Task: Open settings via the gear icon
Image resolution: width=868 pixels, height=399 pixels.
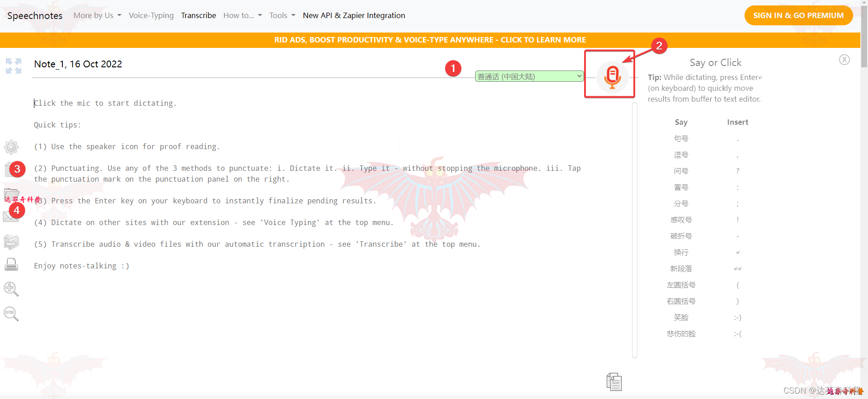Action: 11,147
